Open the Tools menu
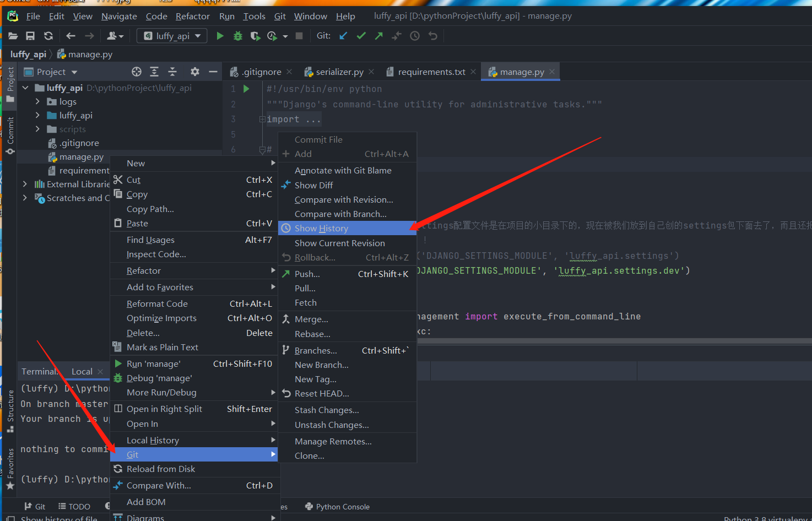Screen dimensions: 812x521 click(254, 17)
